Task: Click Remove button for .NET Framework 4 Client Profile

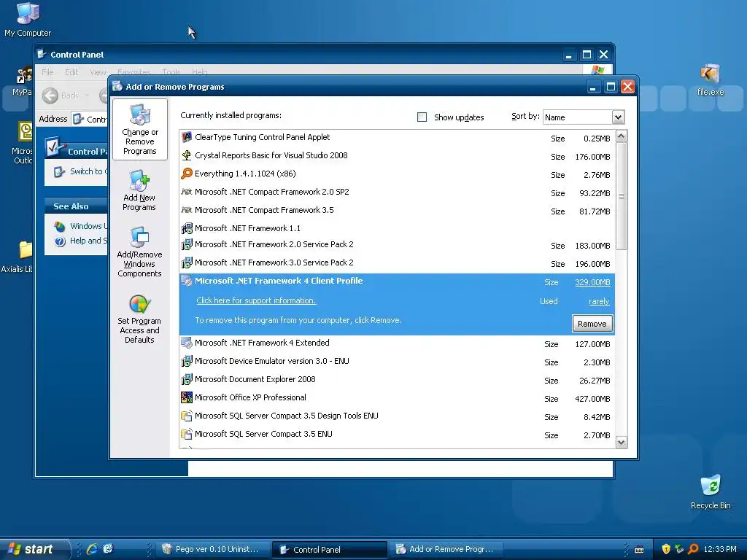Action: point(592,324)
